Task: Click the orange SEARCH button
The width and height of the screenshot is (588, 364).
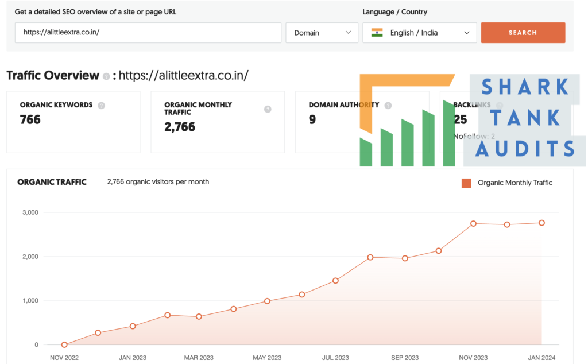Action: click(523, 33)
